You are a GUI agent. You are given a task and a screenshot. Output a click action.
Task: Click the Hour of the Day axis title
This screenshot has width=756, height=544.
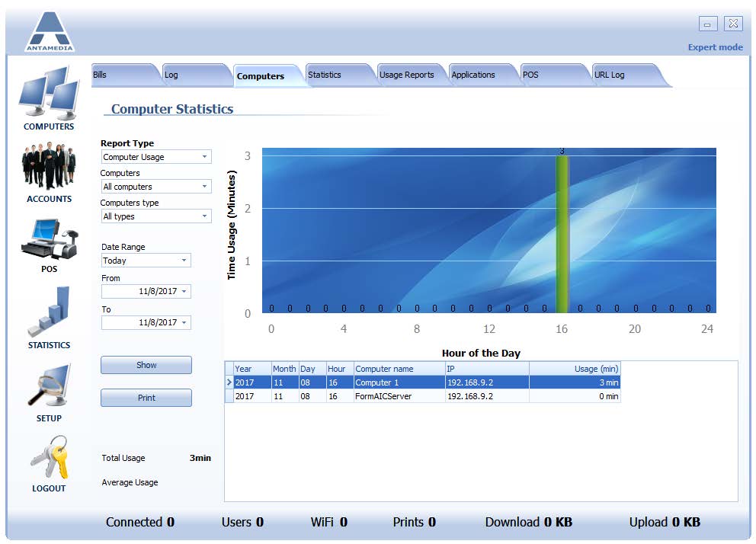click(481, 354)
